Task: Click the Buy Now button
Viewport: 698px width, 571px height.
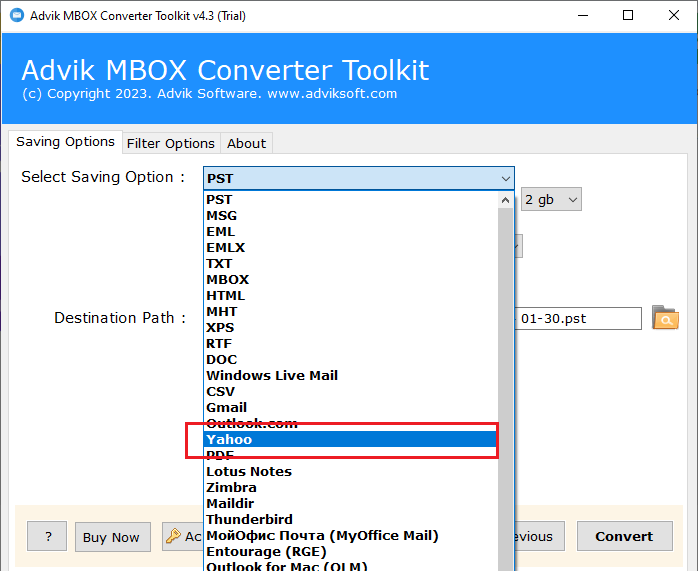Action: click(x=111, y=537)
